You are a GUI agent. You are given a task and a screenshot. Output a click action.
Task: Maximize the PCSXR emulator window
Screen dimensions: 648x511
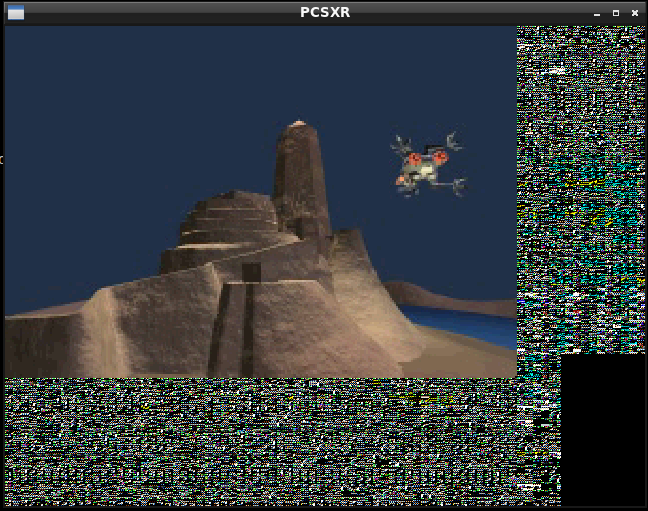[616, 13]
